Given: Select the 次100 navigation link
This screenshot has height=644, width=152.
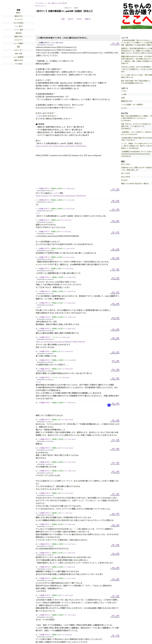Looking at the screenshot, I should (79, 19).
